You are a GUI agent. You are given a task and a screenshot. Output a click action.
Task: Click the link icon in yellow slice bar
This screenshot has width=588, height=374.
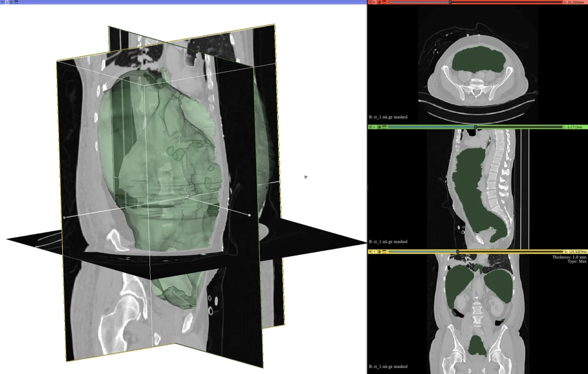[x=379, y=252]
